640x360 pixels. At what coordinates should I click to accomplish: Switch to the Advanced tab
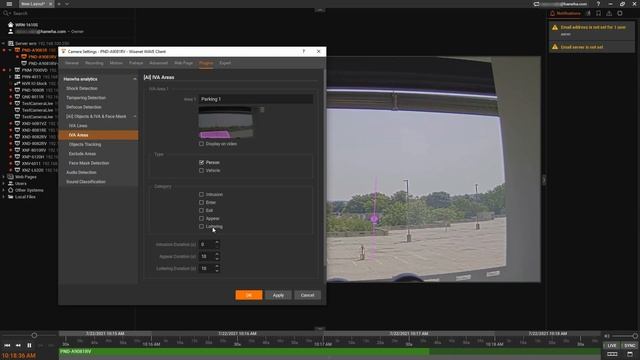[158, 63]
